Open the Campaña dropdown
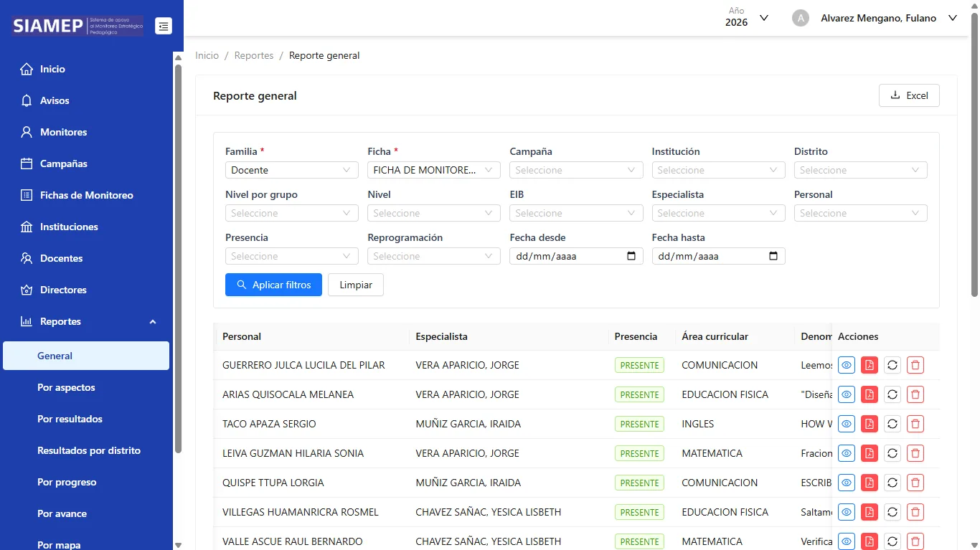980x550 pixels. (x=576, y=170)
